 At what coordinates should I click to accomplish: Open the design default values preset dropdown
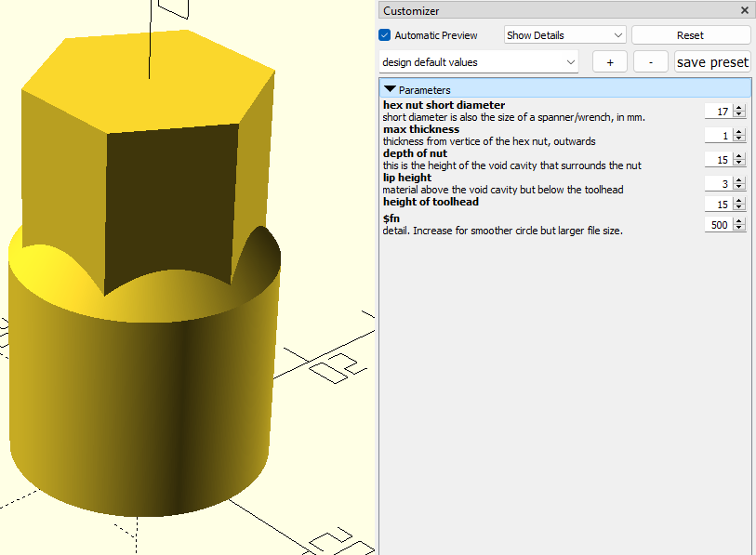tap(478, 62)
